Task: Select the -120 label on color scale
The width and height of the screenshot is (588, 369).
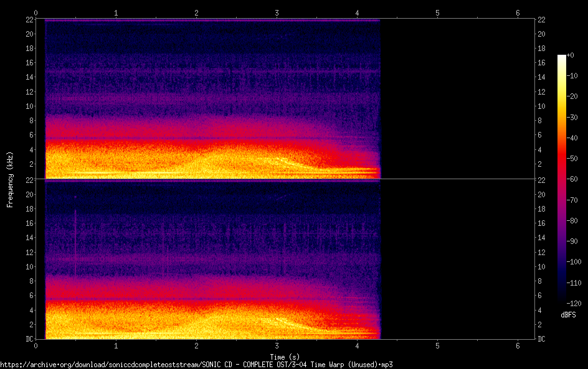Action: [x=576, y=302]
